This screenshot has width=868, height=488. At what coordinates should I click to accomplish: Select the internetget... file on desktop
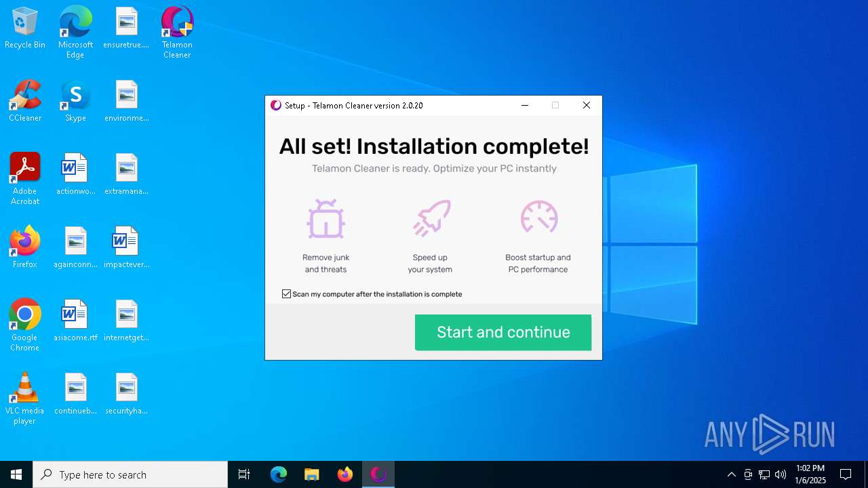click(126, 321)
